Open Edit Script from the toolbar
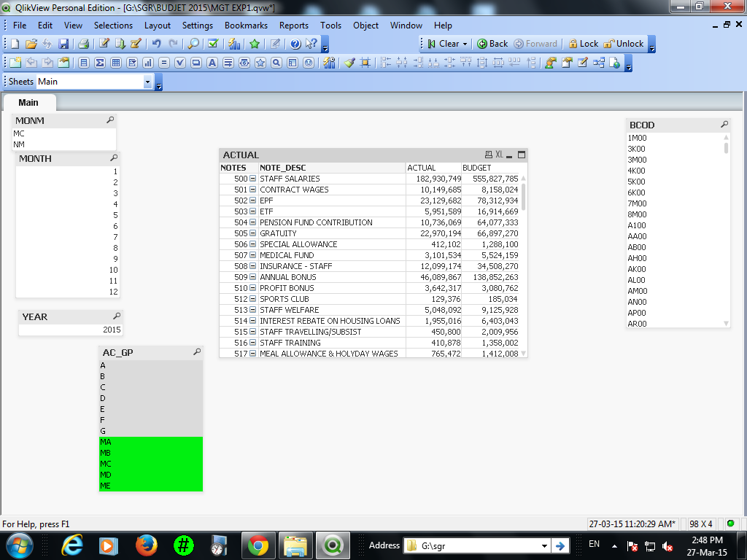The height and width of the screenshot is (560, 747). (104, 44)
